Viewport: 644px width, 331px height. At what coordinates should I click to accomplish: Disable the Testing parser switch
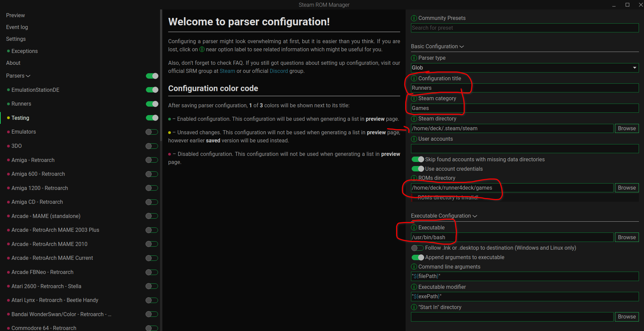click(x=152, y=118)
